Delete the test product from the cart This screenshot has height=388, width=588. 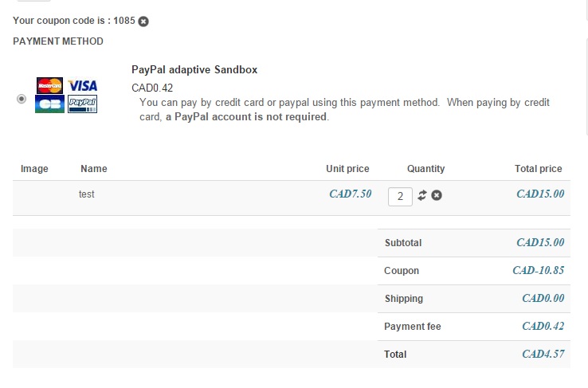tap(437, 195)
